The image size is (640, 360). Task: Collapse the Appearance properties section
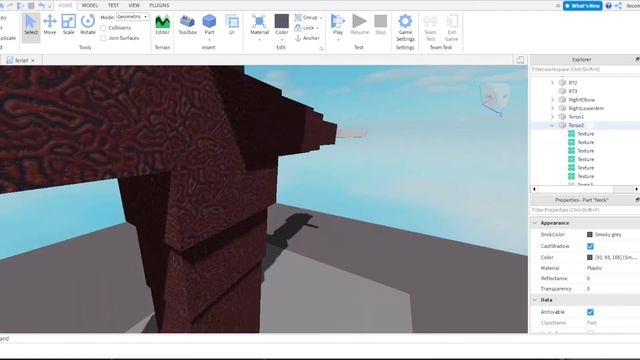click(535, 223)
